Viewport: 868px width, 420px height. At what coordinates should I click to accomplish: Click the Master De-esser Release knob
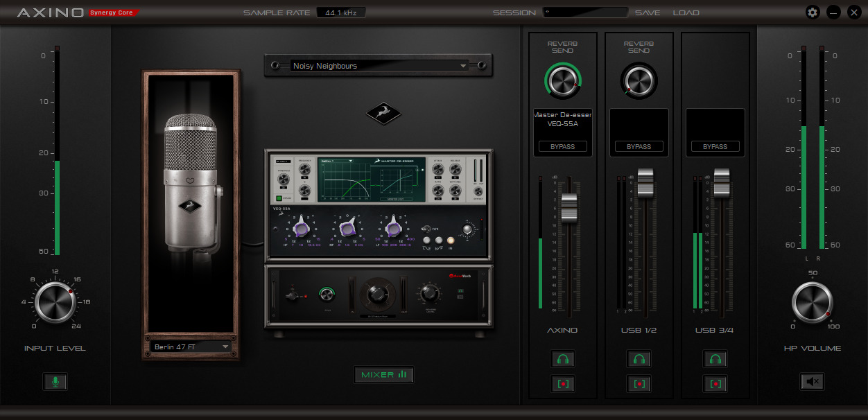coord(455,169)
